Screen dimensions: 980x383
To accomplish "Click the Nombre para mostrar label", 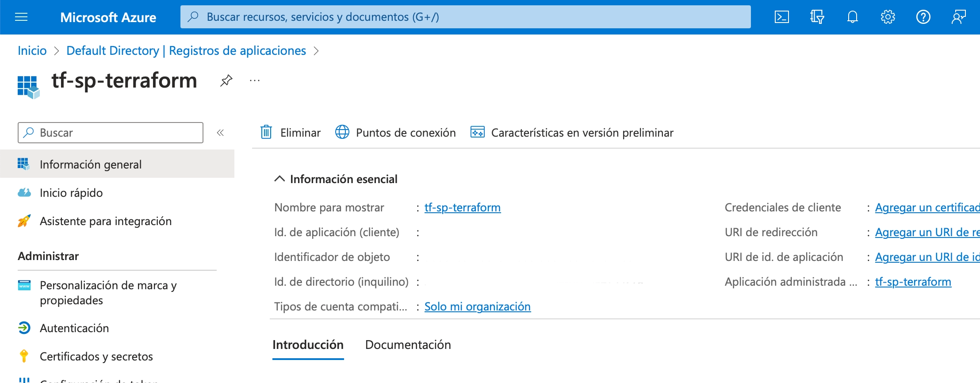I will pos(329,207).
